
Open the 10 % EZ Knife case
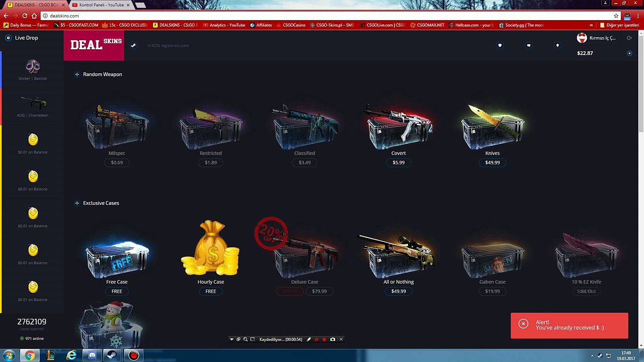(587, 255)
